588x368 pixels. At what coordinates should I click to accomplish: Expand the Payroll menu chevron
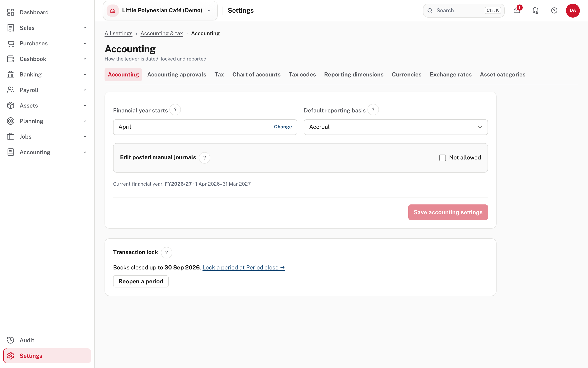click(85, 90)
